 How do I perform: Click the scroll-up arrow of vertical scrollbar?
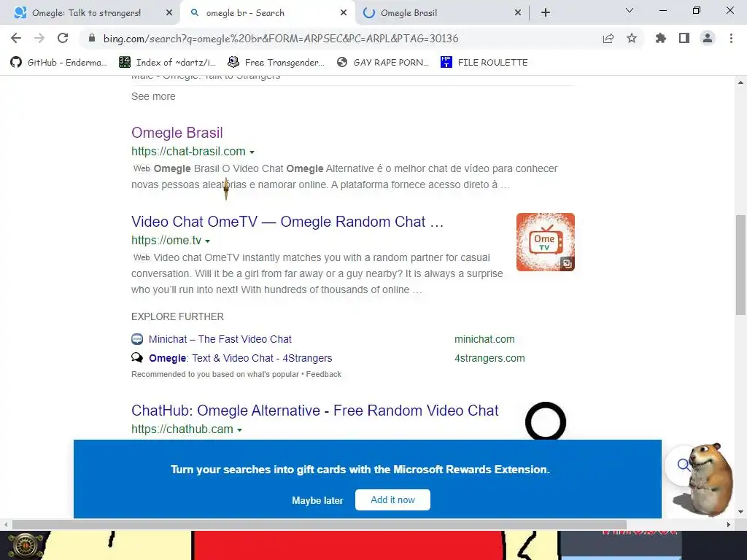coord(740,82)
